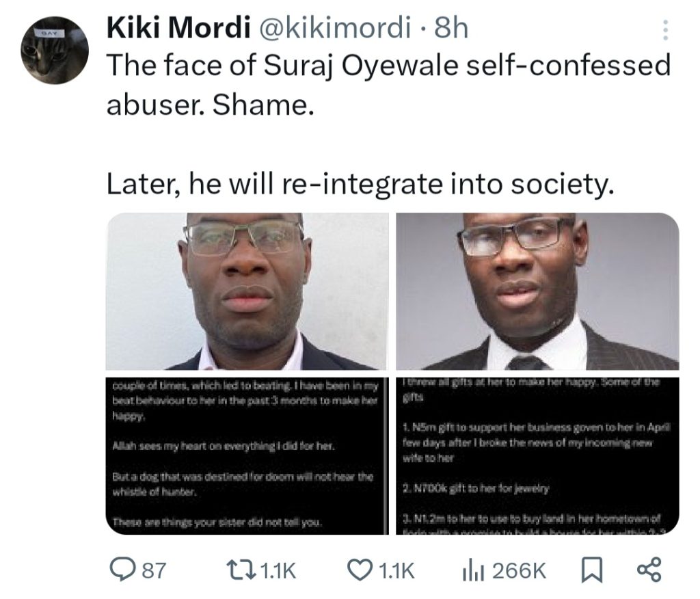This screenshot has height=599, width=700.
Task: View photo of man in pinstripe suit
Action: 537,291
